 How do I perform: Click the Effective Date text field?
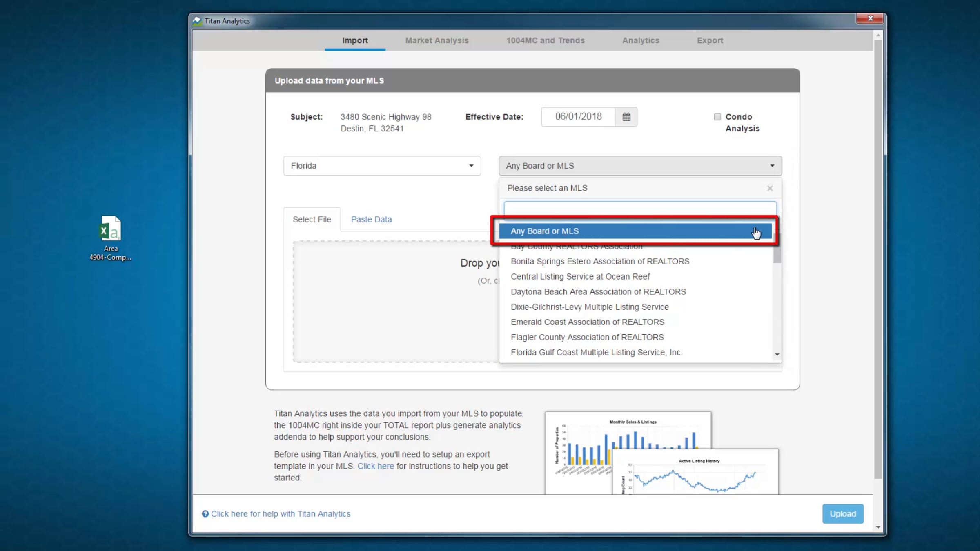click(578, 117)
